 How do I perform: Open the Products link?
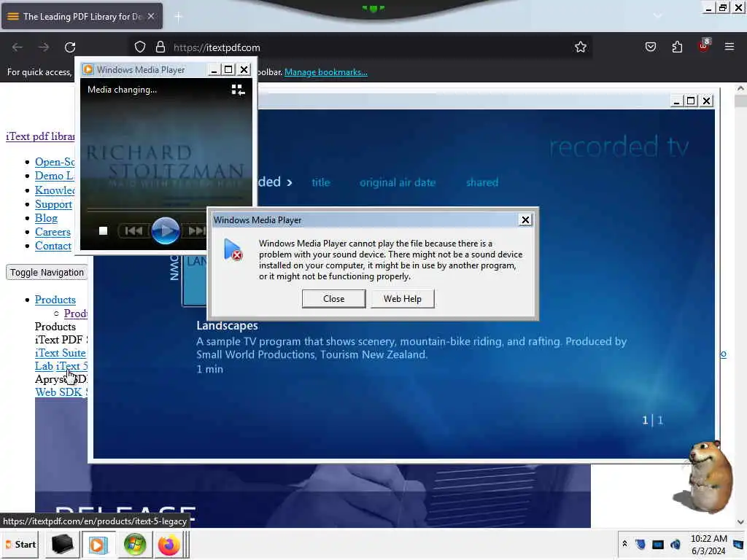pyautogui.click(x=55, y=300)
